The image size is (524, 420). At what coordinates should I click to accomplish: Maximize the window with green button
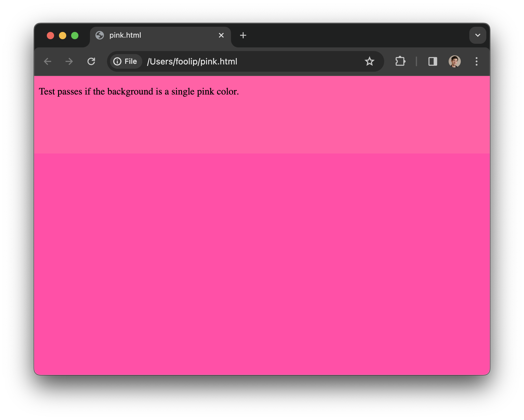pyautogui.click(x=75, y=36)
